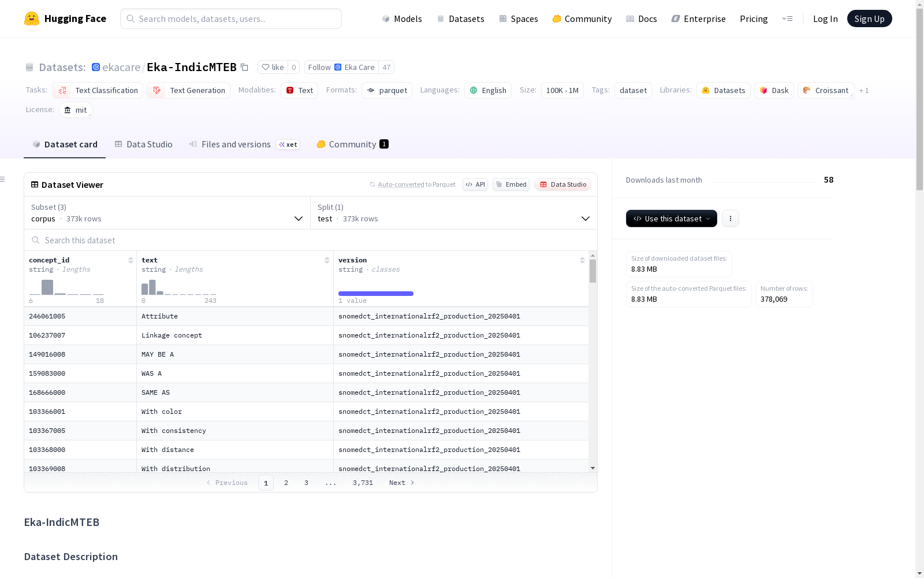The width and height of the screenshot is (924, 578).
Task: Open Data Studio from Dataset Viewer header
Action: click(x=563, y=184)
